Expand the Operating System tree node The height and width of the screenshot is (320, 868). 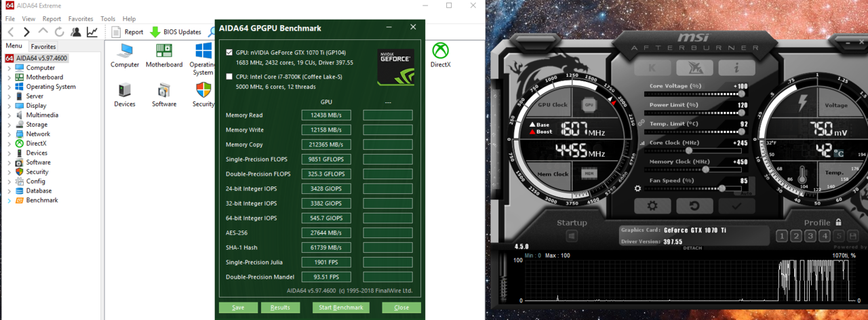click(x=9, y=87)
